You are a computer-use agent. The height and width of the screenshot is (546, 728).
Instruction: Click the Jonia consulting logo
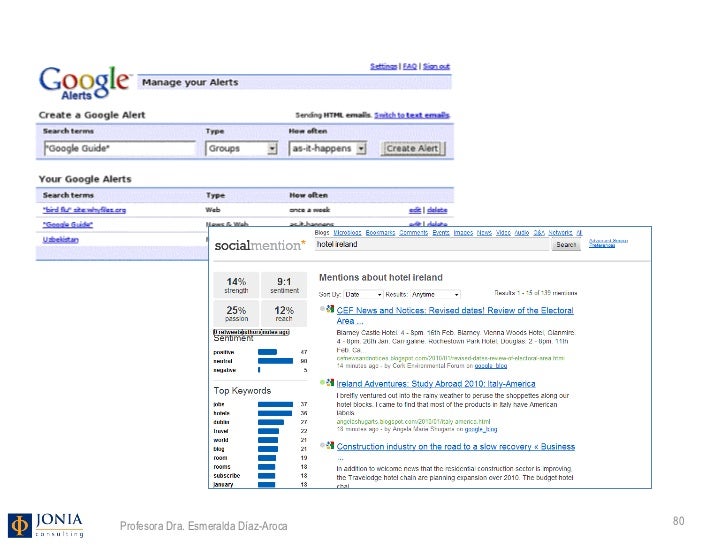pos(46,525)
